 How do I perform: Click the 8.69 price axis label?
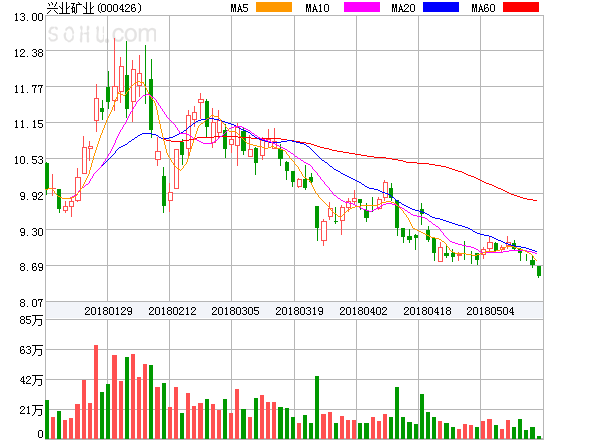click(x=31, y=267)
